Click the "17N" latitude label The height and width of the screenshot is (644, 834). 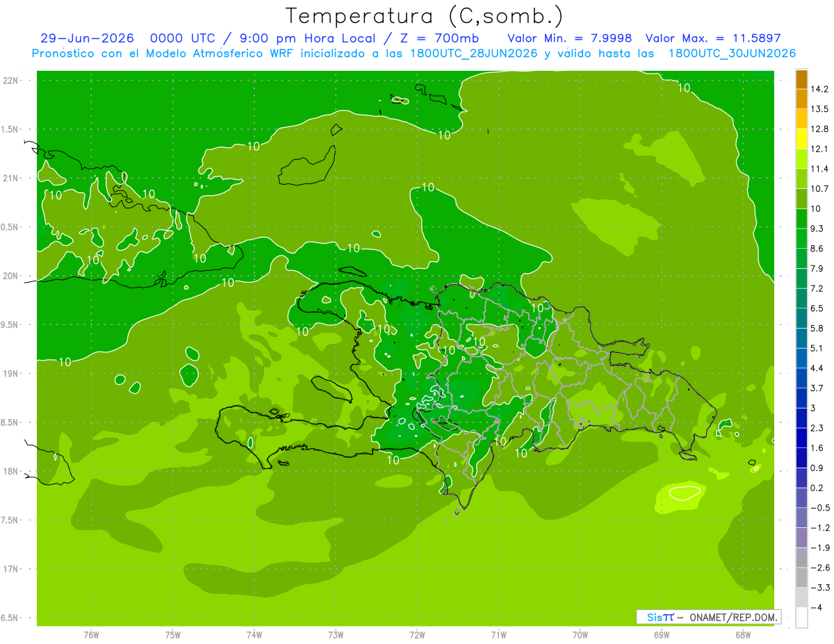11,569
